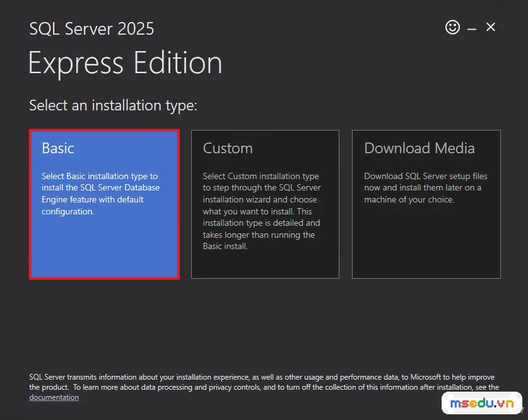
Task: Open the privacy documentation link
Action: 54,397
